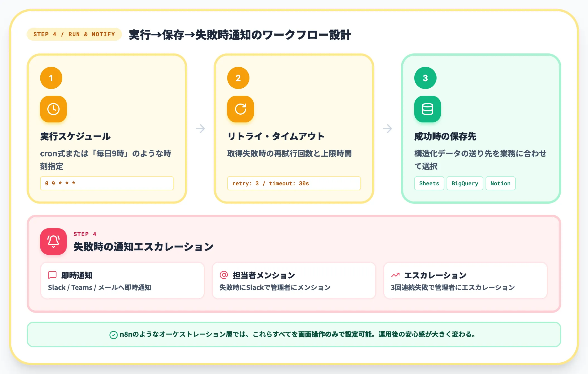Click the cron field showing 0 9 * * *
The height and width of the screenshot is (374, 588).
pyautogui.click(x=107, y=183)
